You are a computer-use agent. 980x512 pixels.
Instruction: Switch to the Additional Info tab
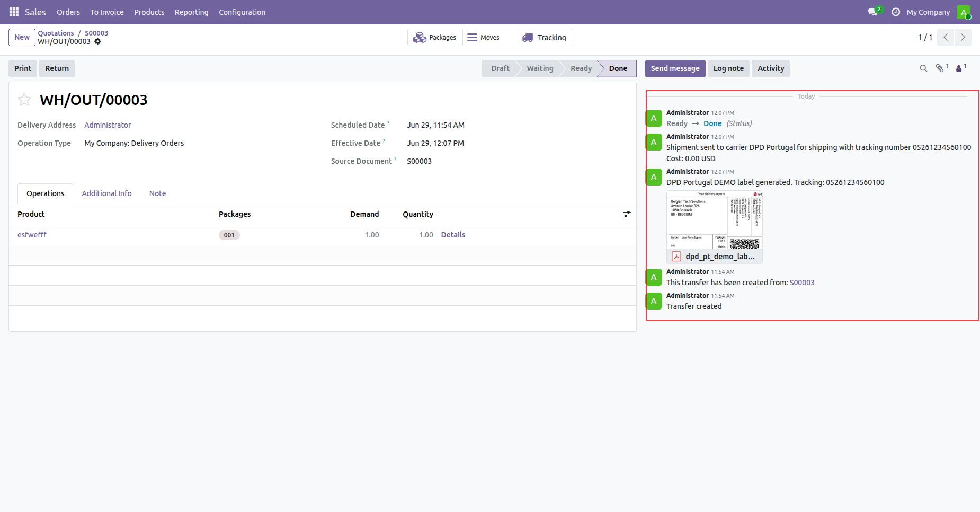pyautogui.click(x=106, y=193)
